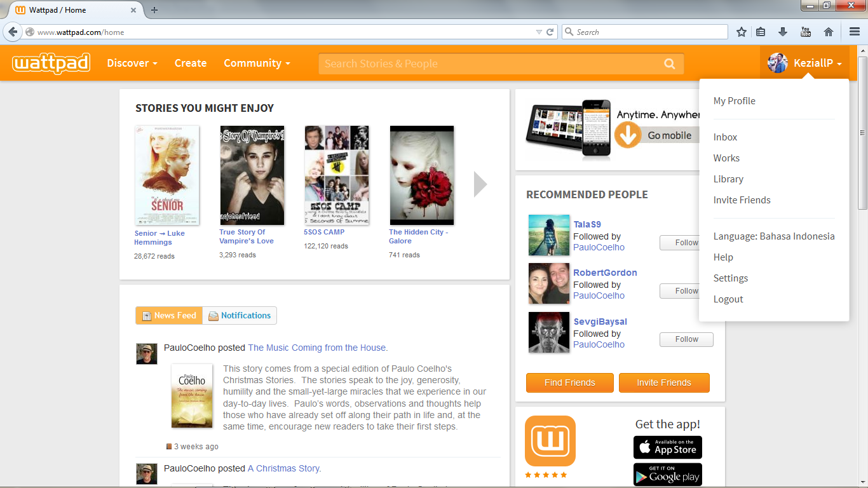
Task: Bookmark this page with the star icon
Action: click(x=741, y=32)
